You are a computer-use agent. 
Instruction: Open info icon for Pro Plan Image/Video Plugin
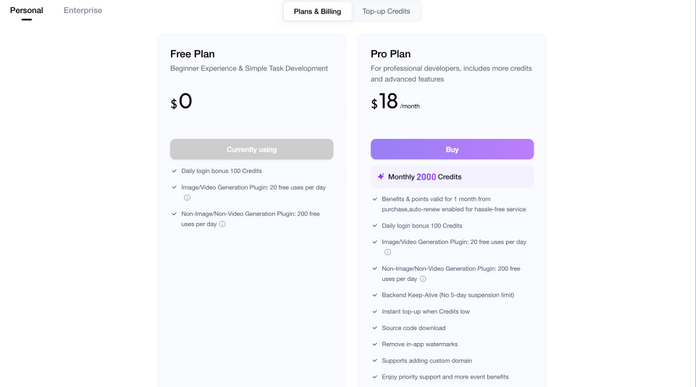(x=388, y=252)
